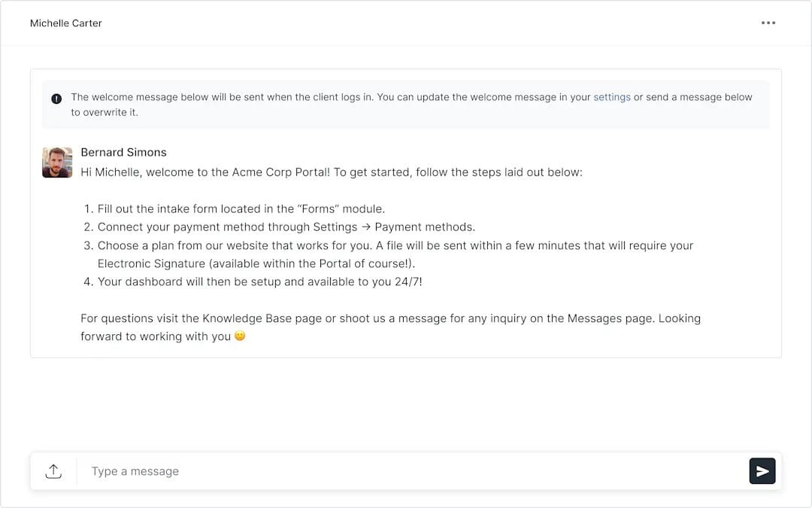Click the info alert icon in banner
This screenshot has width=812, height=508.
[x=56, y=99]
